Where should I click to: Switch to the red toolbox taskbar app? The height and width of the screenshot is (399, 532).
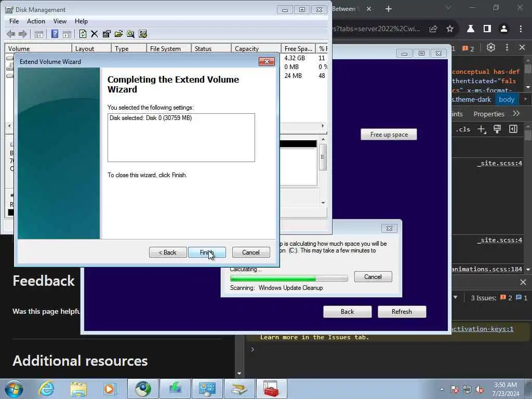pos(271,389)
